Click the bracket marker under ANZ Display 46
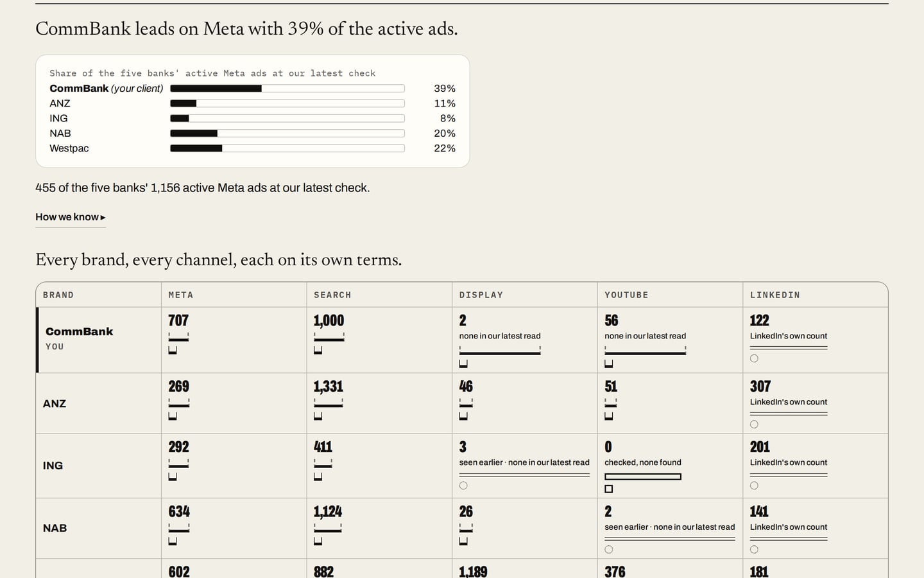The width and height of the screenshot is (924, 578). click(x=464, y=416)
